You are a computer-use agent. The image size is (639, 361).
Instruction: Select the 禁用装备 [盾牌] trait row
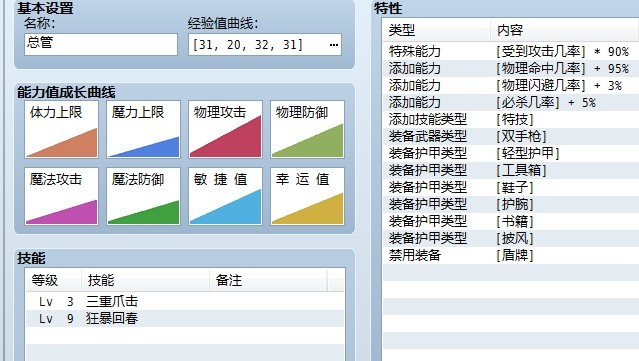coord(511,255)
